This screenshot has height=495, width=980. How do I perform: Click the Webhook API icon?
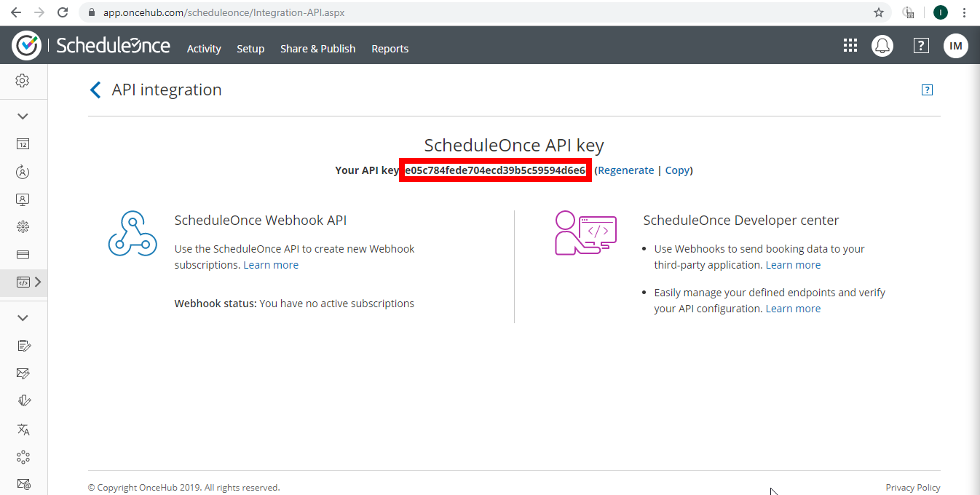(x=133, y=234)
